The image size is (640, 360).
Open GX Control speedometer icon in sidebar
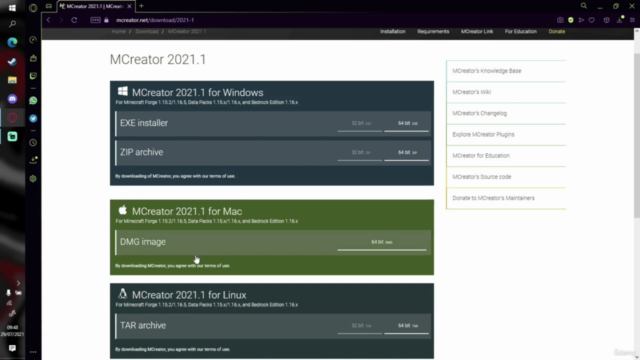point(33,40)
